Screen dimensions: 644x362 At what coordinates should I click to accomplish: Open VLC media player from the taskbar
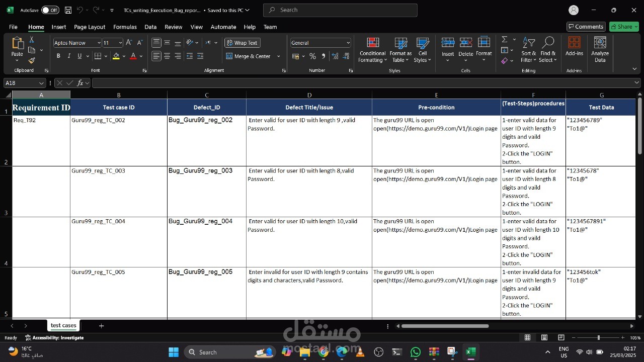pyautogui.click(x=360, y=352)
